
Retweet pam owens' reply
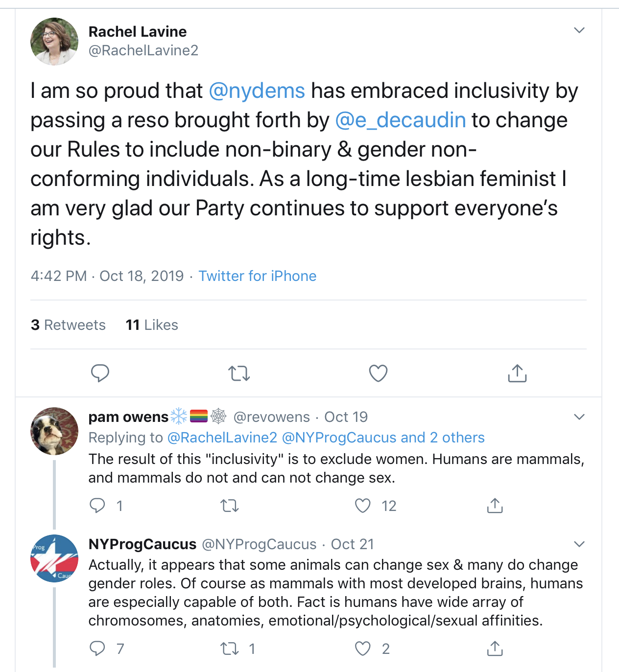[229, 506]
